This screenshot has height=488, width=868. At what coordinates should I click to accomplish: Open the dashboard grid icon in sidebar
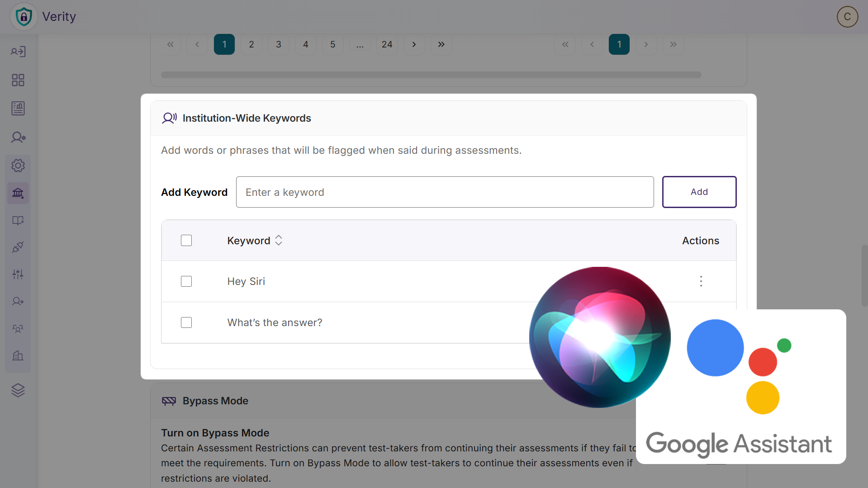(18, 80)
